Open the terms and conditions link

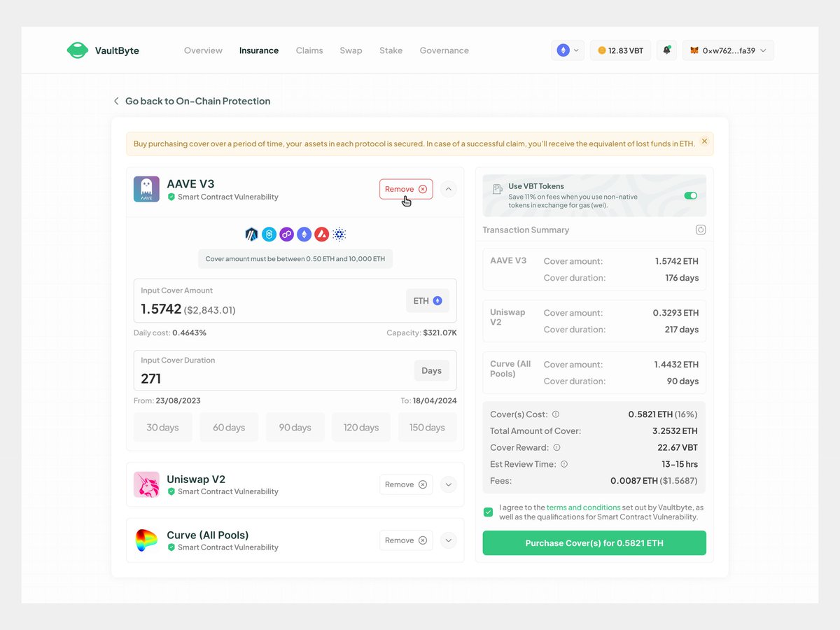tap(583, 507)
